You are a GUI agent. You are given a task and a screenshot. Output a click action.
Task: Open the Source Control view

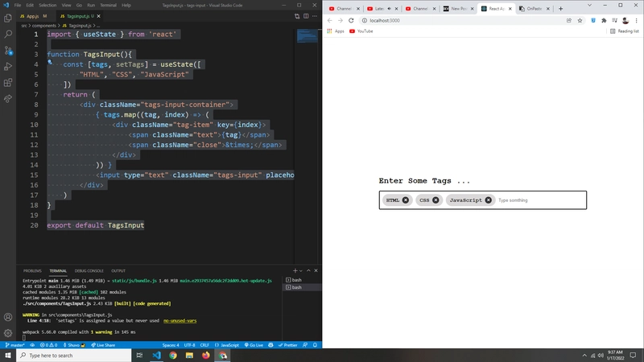point(8,51)
